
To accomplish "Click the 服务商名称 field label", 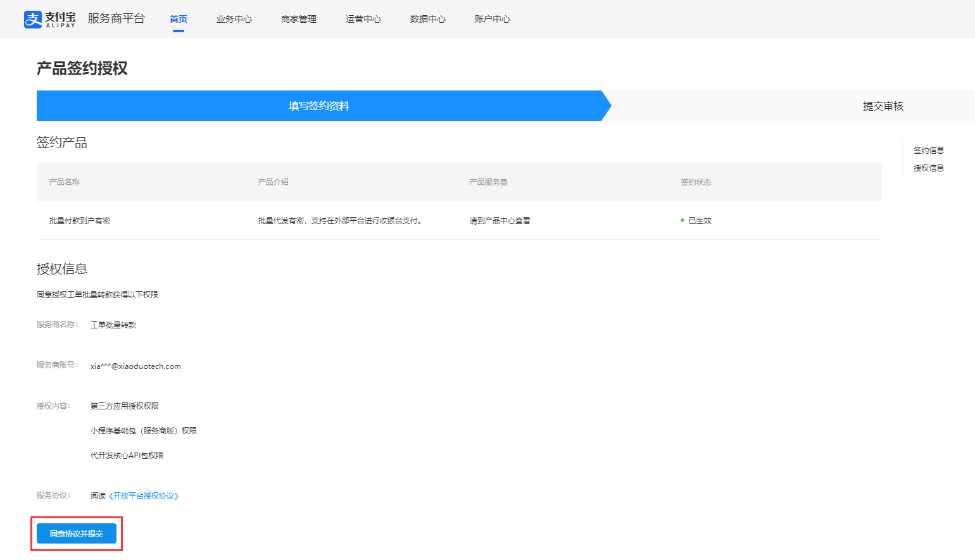I will click(58, 324).
